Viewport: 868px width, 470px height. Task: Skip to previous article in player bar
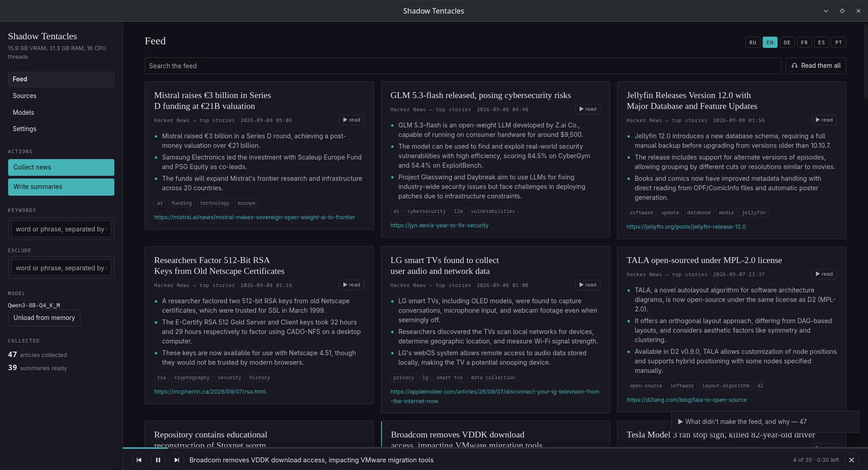pyautogui.click(x=139, y=460)
